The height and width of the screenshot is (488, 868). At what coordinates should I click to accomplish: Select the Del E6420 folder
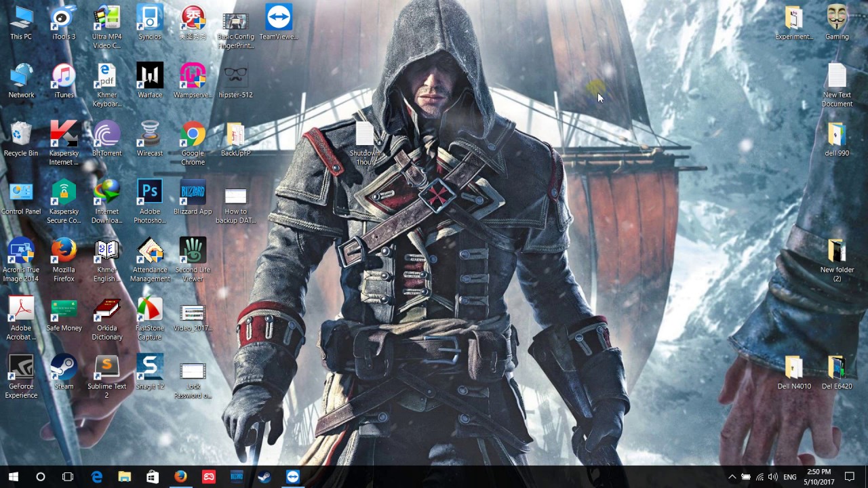[837, 372]
